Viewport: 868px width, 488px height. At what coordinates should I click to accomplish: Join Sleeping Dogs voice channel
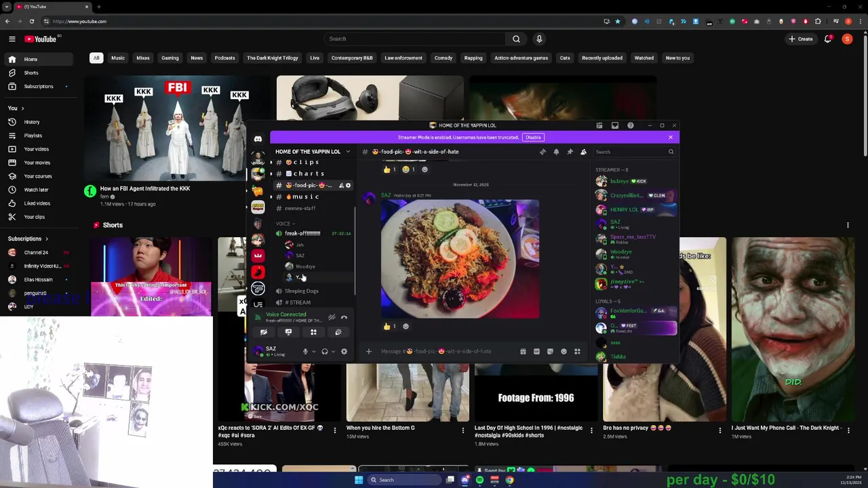click(x=302, y=291)
